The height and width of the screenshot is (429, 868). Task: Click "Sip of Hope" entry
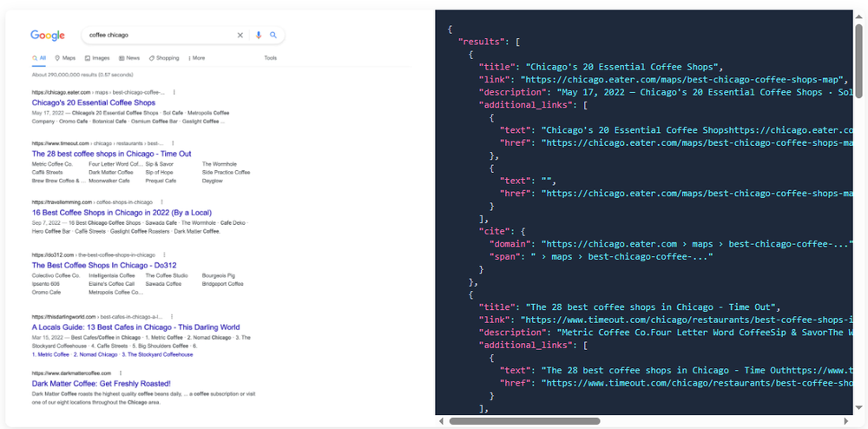tap(160, 172)
